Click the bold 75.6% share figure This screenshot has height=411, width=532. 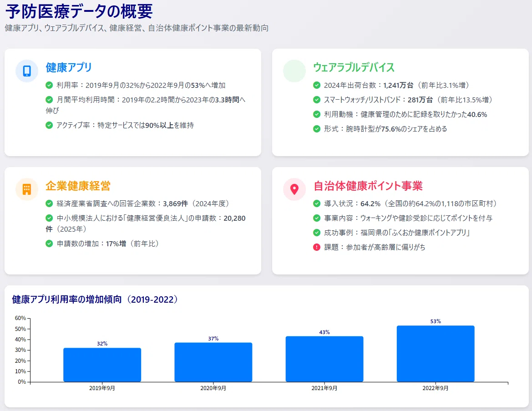click(x=391, y=129)
